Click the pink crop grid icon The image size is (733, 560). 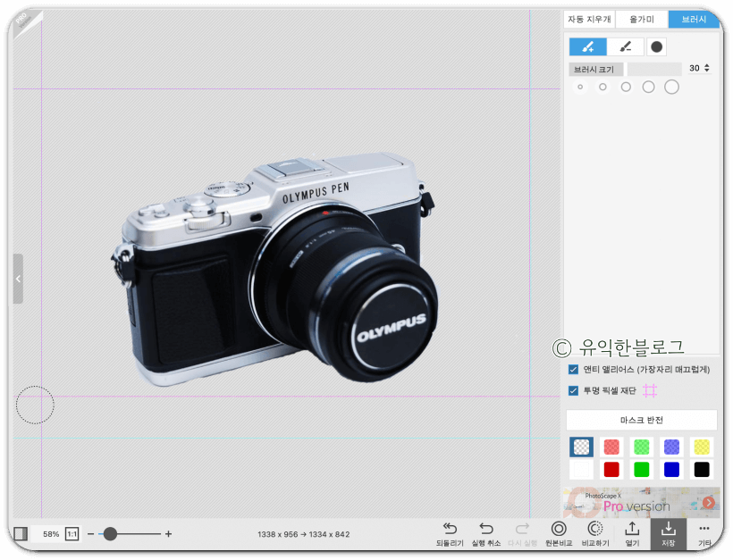[x=650, y=390]
